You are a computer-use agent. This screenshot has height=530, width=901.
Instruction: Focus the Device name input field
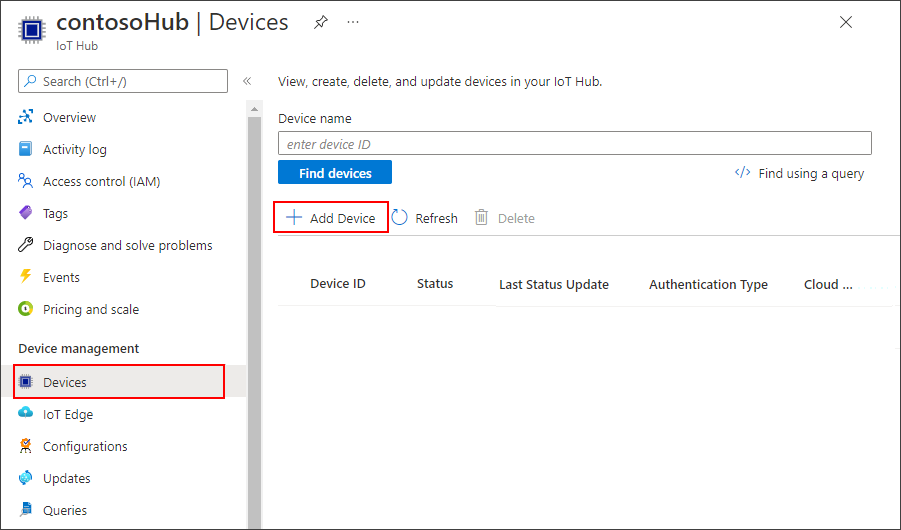tap(574, 144)
